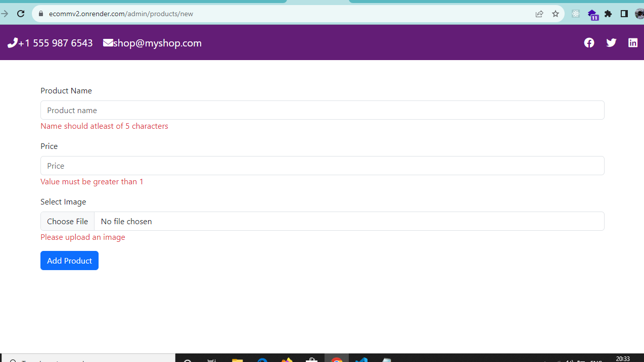Open the LinkedIn social link icon

(x=633, y=43)
